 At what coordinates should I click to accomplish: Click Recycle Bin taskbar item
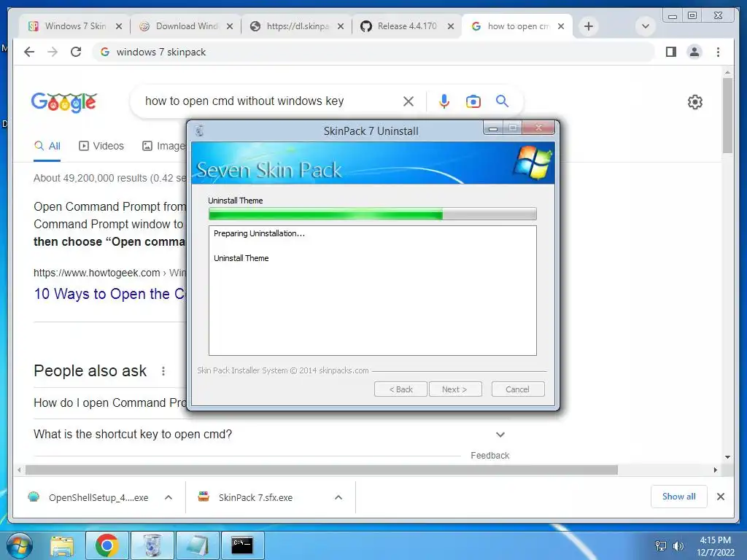[152, 545]
